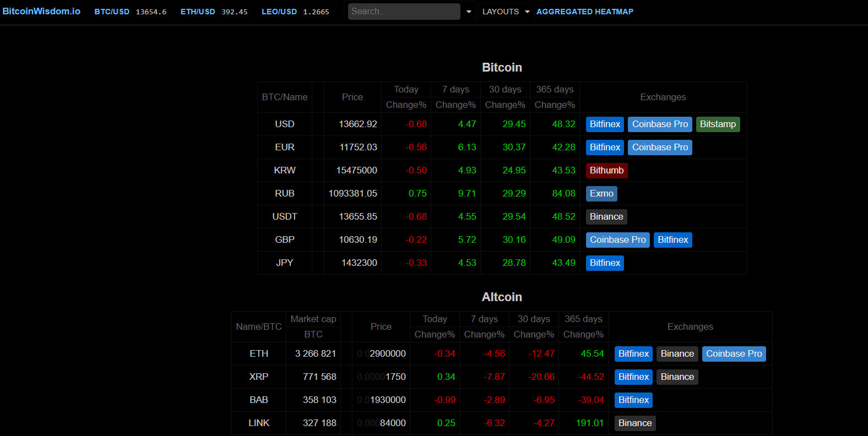Click the XRP name in Altcoin table
This screenshot has height=436, width=868.
tap(259, 377)
